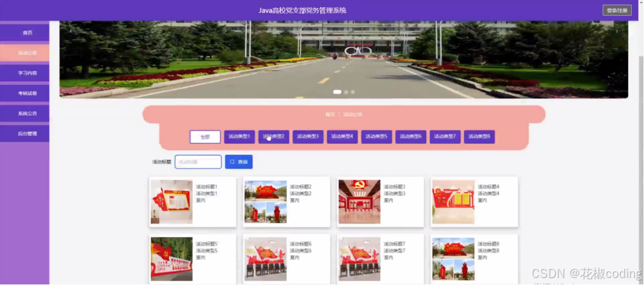Filter by 活动类型7
This screenshot has width=644, height=285.
point(445,137)
